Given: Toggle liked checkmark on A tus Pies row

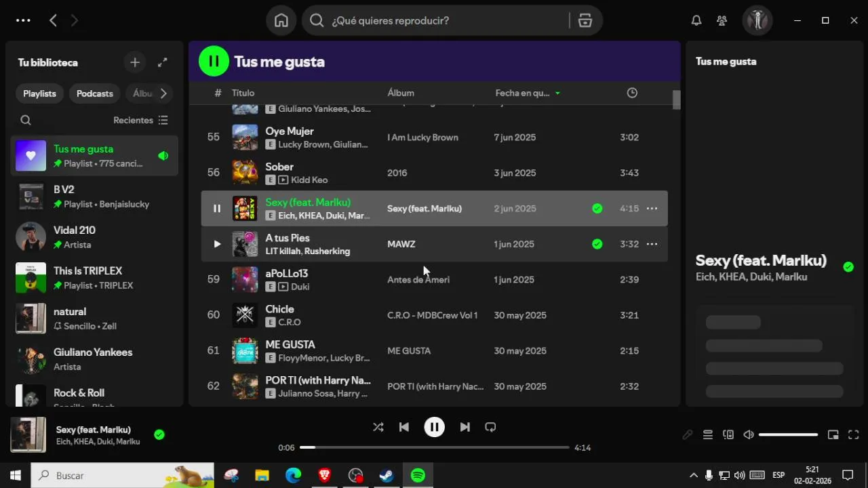Looking at the screenshot, I should [597, 244].
